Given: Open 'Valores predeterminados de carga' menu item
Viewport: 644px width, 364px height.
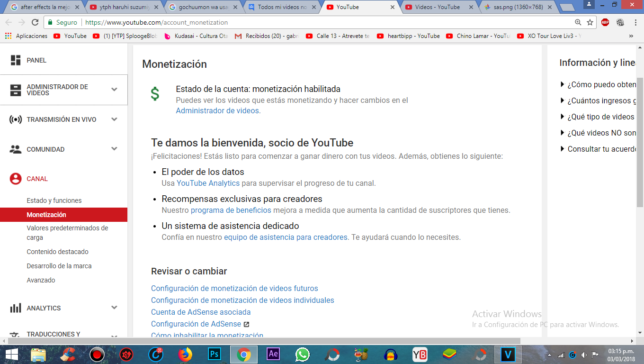Looking at the screenshot, I should pos(67,233).
